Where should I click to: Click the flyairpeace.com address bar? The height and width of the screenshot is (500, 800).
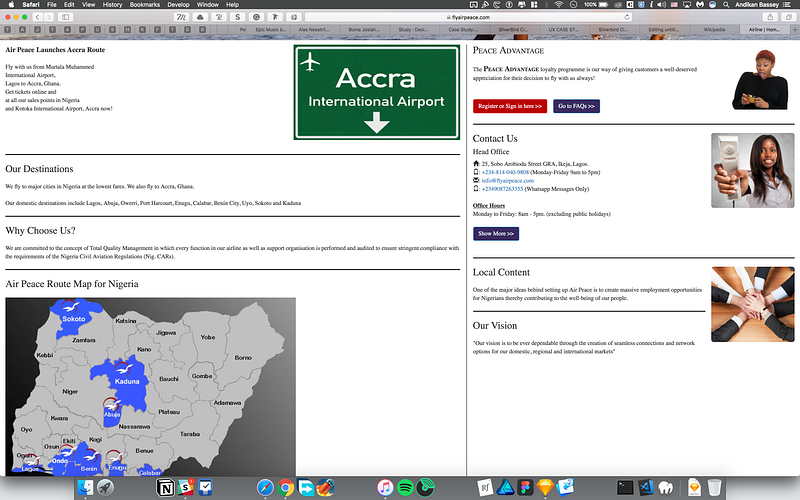[x=468, y=17]
